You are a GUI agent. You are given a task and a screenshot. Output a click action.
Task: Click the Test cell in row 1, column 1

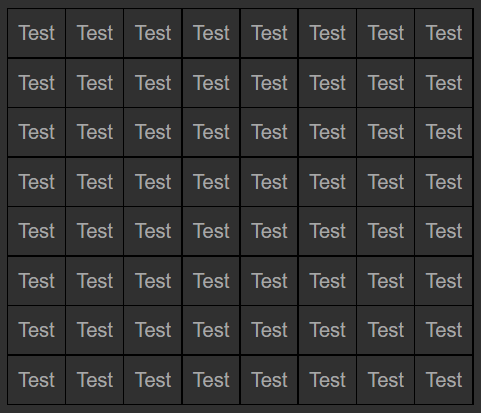pos(37,33)
